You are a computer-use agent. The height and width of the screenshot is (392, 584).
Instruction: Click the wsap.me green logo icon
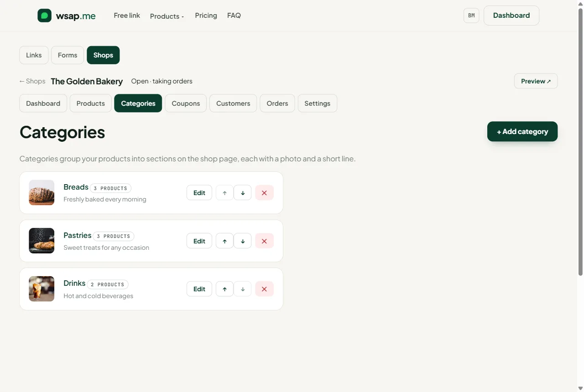click(44, 15)
